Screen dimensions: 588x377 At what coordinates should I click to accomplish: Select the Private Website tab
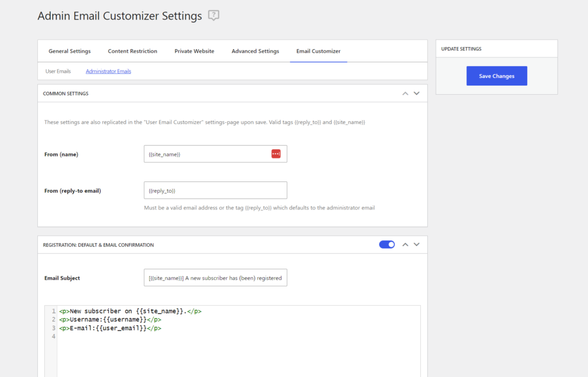[x=194, y=51]
